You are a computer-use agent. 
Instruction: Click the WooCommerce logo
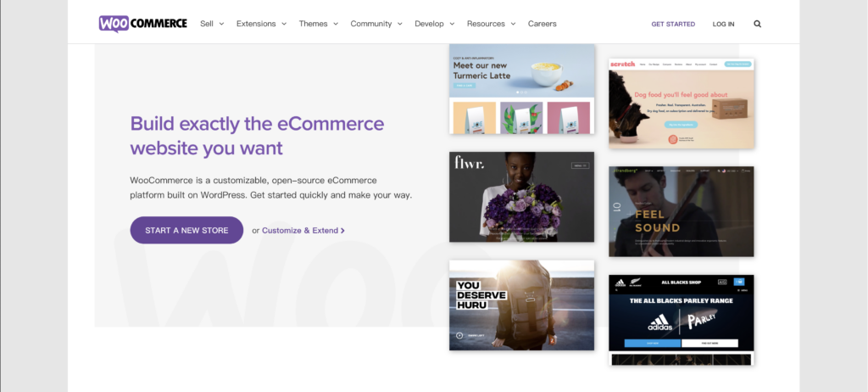142,24
